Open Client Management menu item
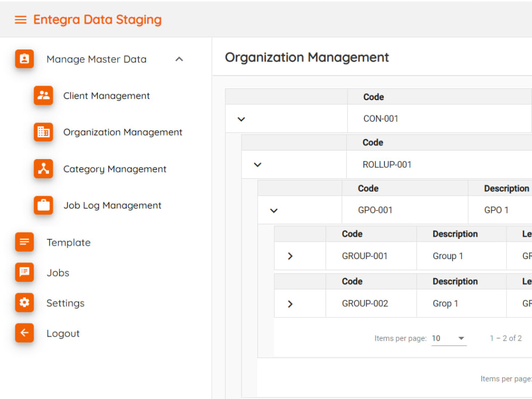This screenshot has height=399, width=532. pyautogui.click(x=106, y=96)
